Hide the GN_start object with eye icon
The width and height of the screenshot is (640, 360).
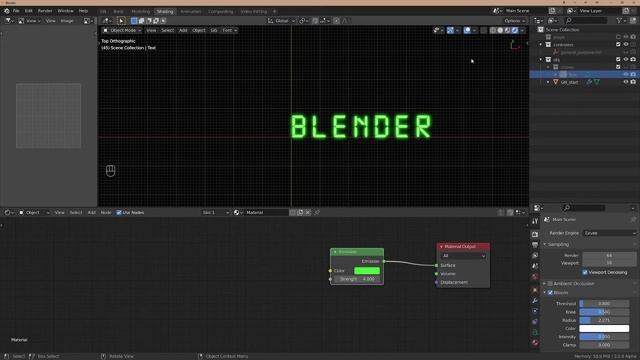(626, 82)
